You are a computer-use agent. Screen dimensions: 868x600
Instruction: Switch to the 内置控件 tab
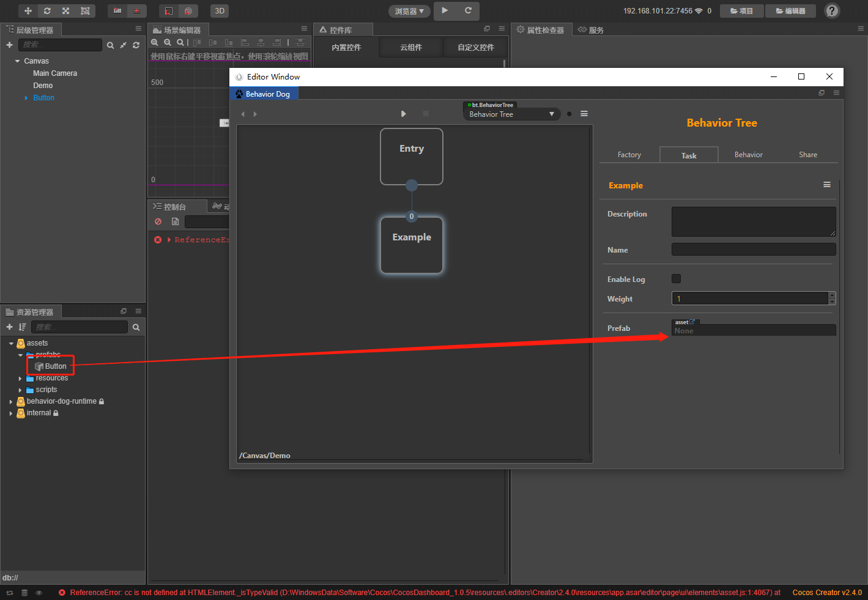(346, 47)
